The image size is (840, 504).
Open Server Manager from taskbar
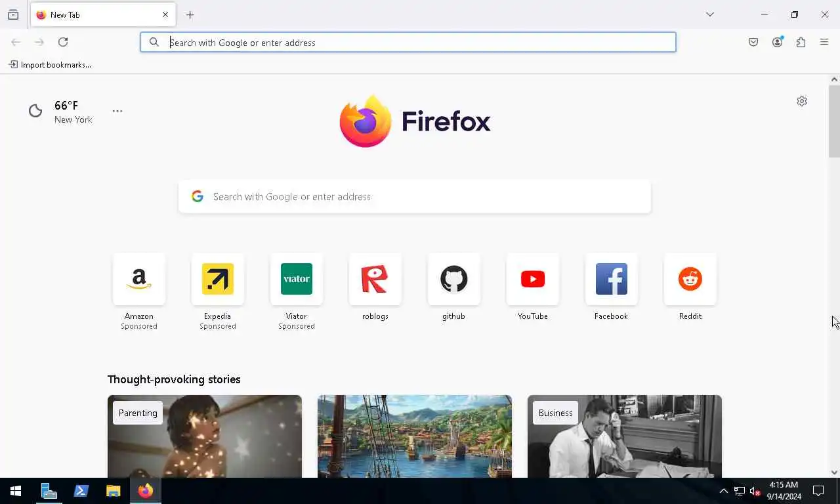point(49,491)
